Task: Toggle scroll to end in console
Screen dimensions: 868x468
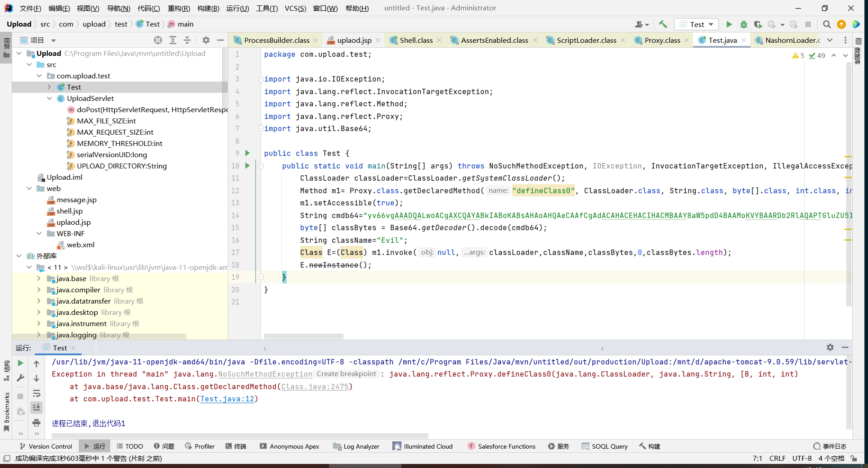Action: [x=36, y=408]
